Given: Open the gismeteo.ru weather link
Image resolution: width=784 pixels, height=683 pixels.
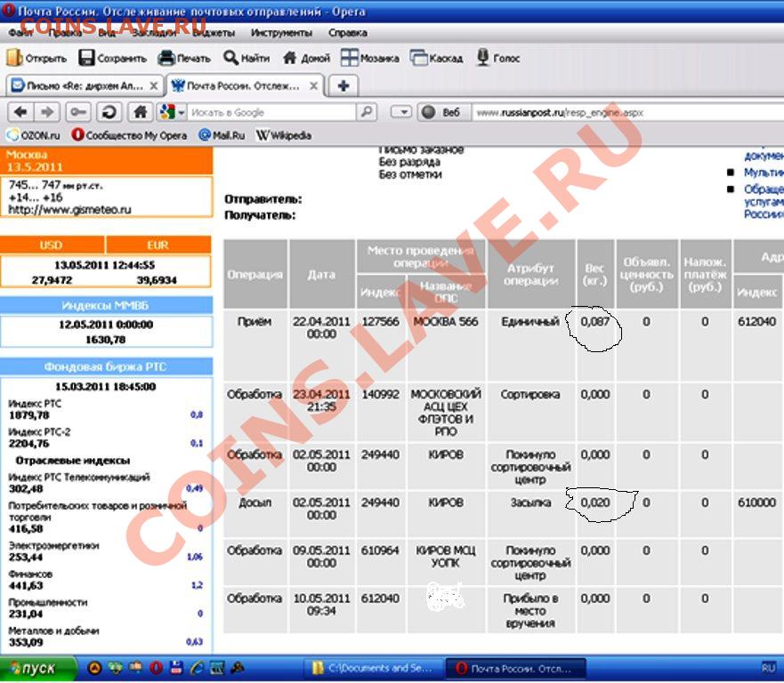Looking at the screenshot, I should tap(69, 210).
